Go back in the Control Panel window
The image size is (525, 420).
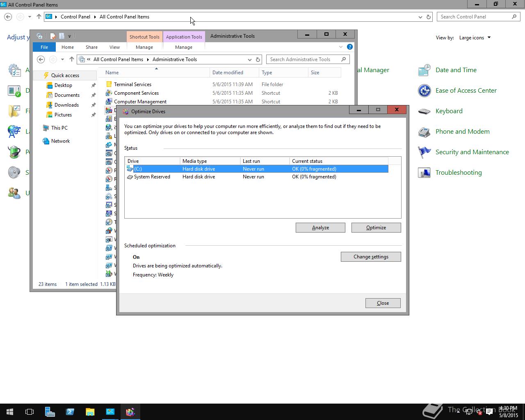[x=8, y=17]
